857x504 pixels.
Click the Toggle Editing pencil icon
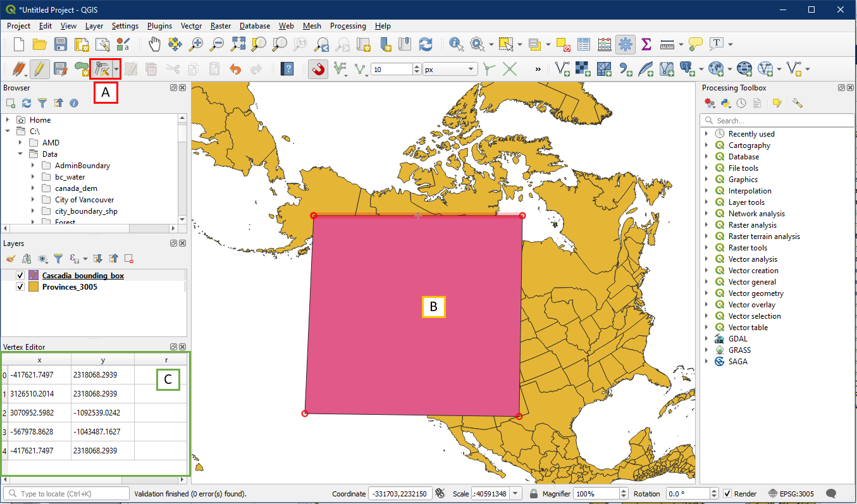(x=39, y=68)
